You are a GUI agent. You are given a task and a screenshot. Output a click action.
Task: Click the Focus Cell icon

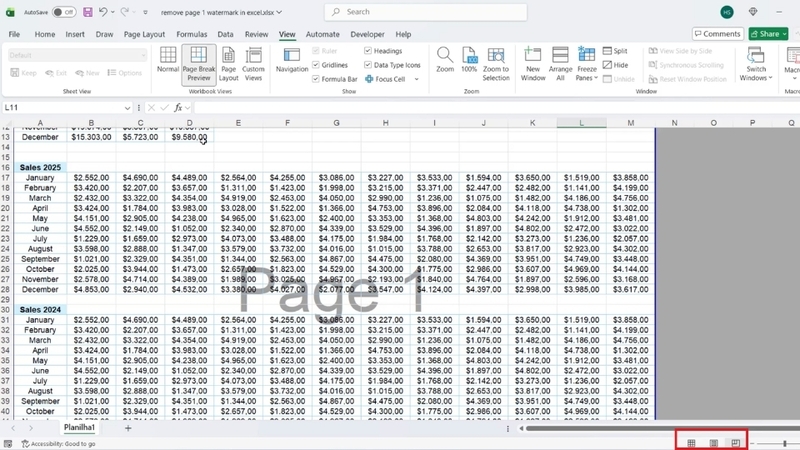[369, 79]
